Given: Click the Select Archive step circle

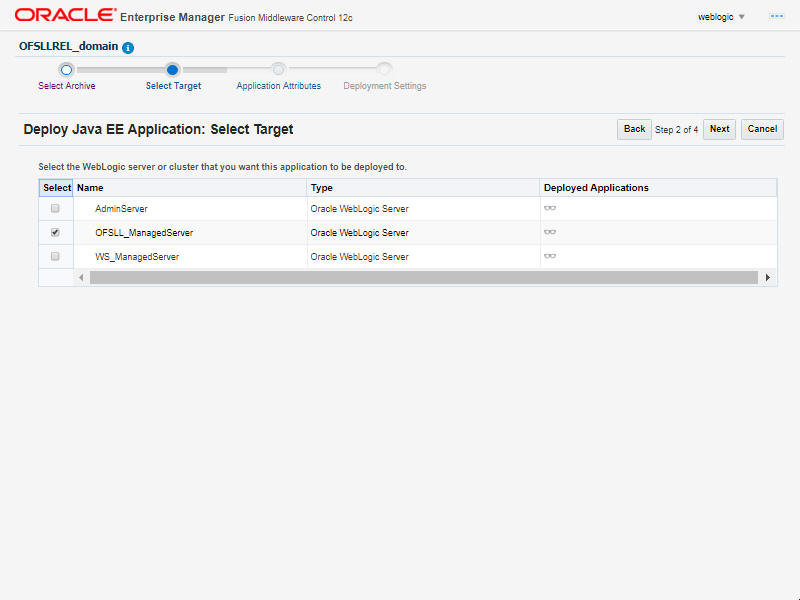Looking at the screenshot, I should [66, 70].
